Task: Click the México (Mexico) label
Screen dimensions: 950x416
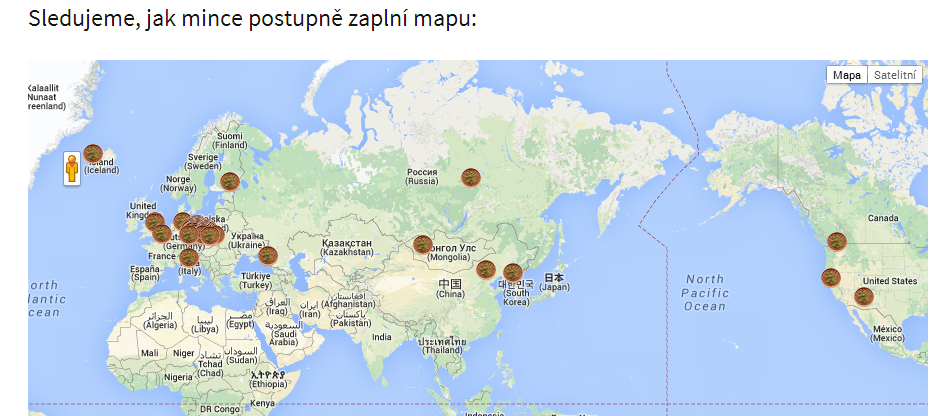Action: [x=887, y=334]
